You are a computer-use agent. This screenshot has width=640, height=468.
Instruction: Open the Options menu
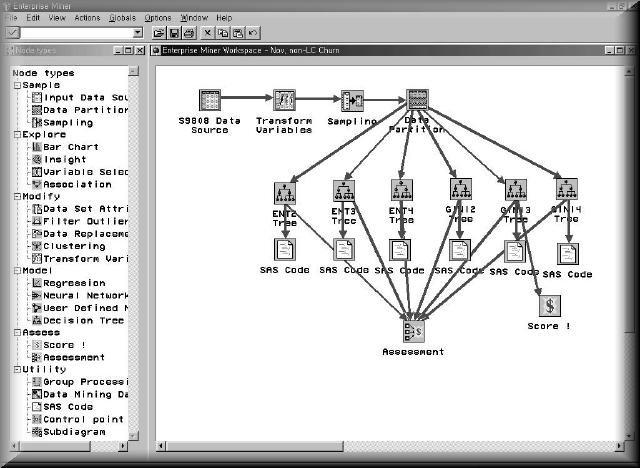pos(158,18)
